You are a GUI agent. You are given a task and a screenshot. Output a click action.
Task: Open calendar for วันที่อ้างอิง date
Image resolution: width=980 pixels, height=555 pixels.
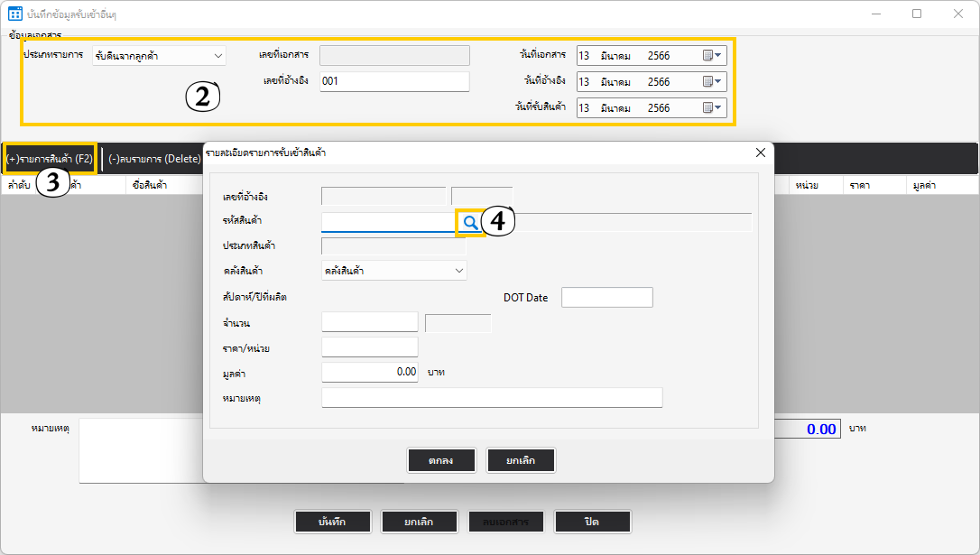tap(712, 81)
